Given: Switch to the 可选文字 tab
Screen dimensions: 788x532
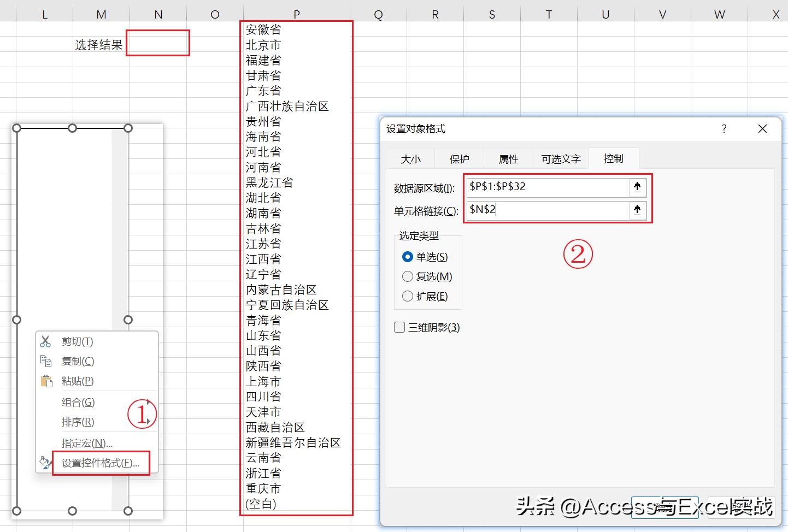Looking at the screenshot, I should (560, 158).
